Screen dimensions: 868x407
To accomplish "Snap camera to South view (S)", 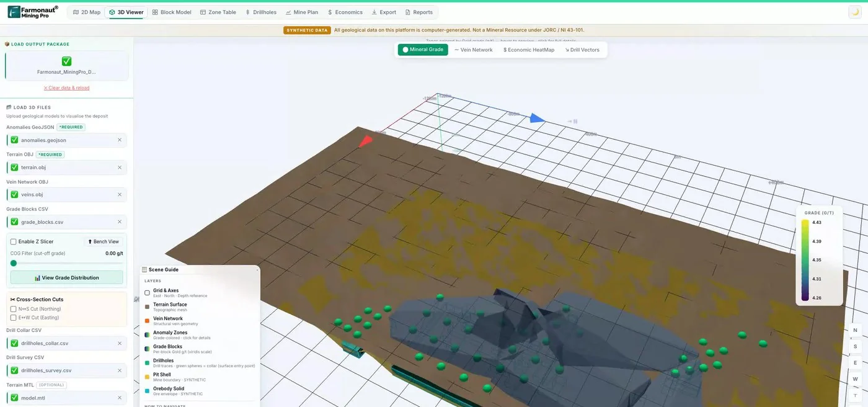I will 855,346.
